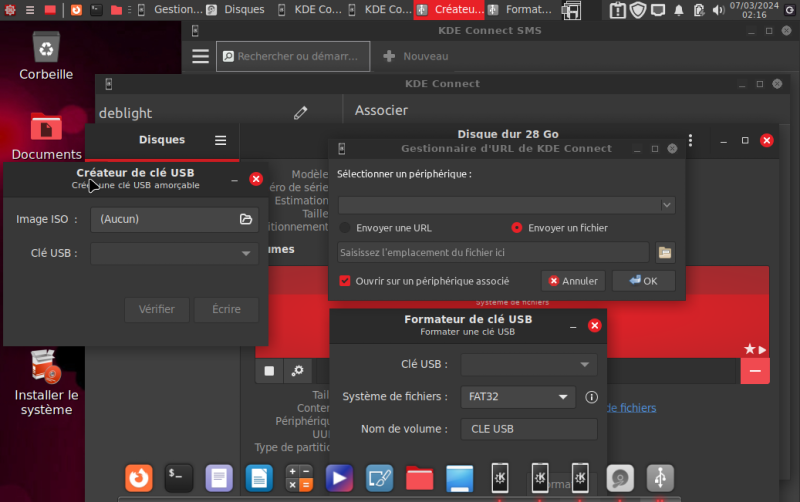
Task: Click the browse file icon beside Image ISO
Action: coord(246,219)
